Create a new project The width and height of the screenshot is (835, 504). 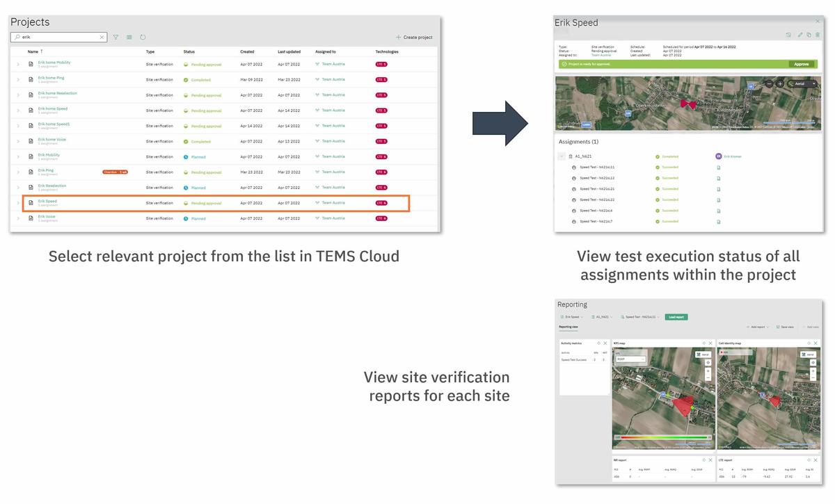tap(414, 38)
